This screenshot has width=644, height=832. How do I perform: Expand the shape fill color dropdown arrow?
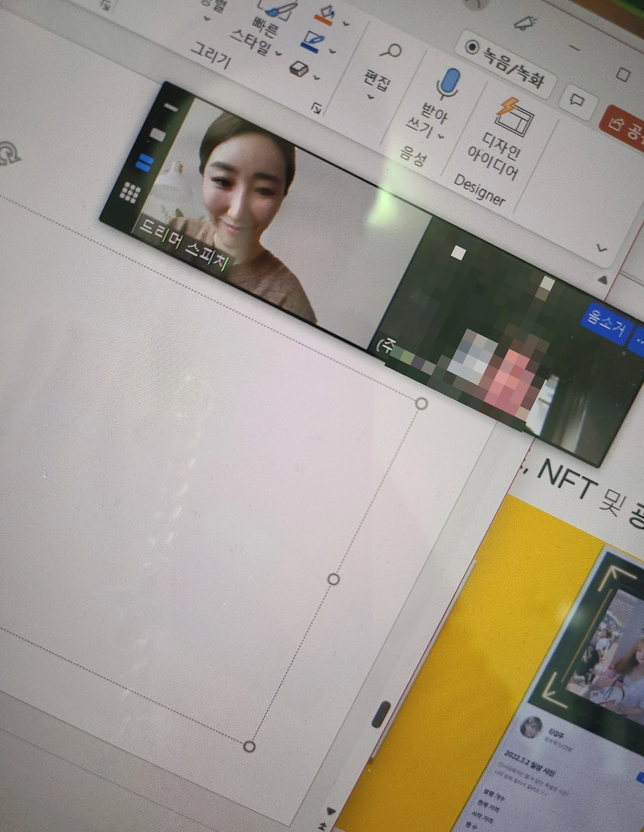(346, 23)
